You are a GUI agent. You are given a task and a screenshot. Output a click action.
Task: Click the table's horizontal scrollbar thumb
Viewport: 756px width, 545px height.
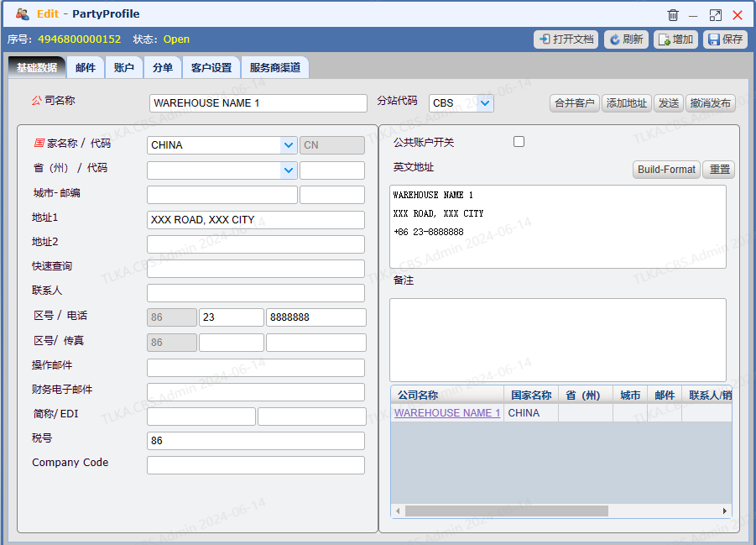tap(506, 511)
